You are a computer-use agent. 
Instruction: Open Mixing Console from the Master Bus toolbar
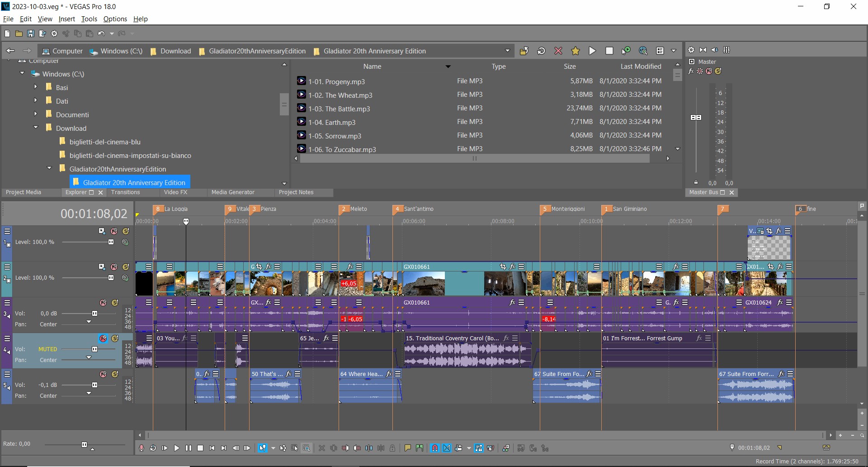coord(726,50)
